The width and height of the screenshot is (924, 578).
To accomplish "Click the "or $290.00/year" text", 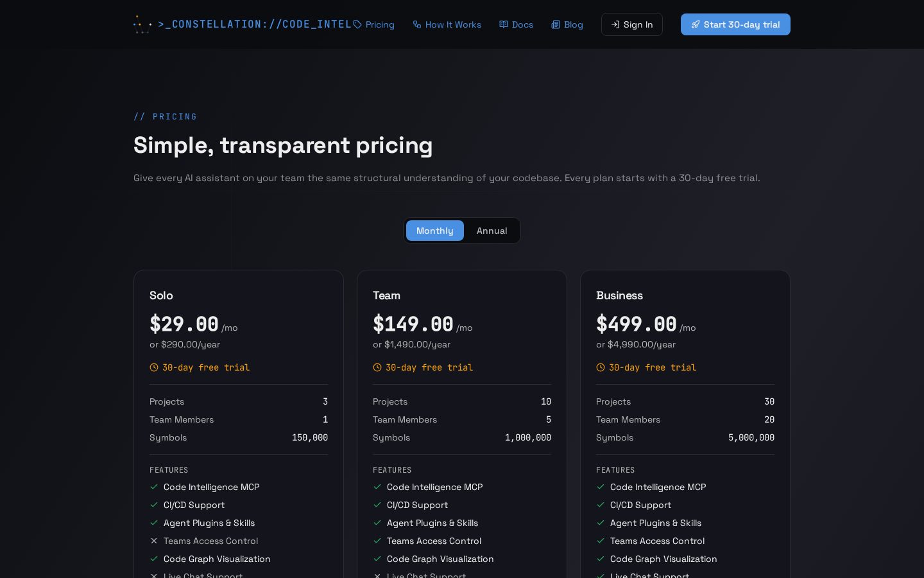I will 185,344.
